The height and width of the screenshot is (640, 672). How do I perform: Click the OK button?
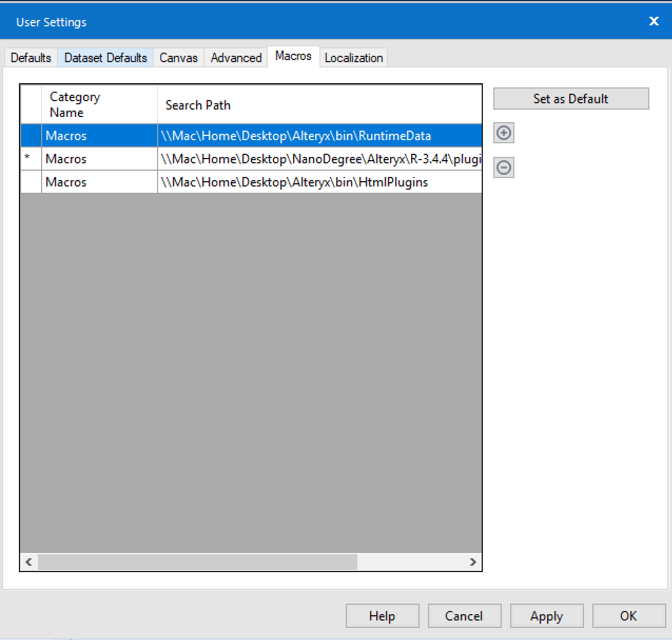629,616
